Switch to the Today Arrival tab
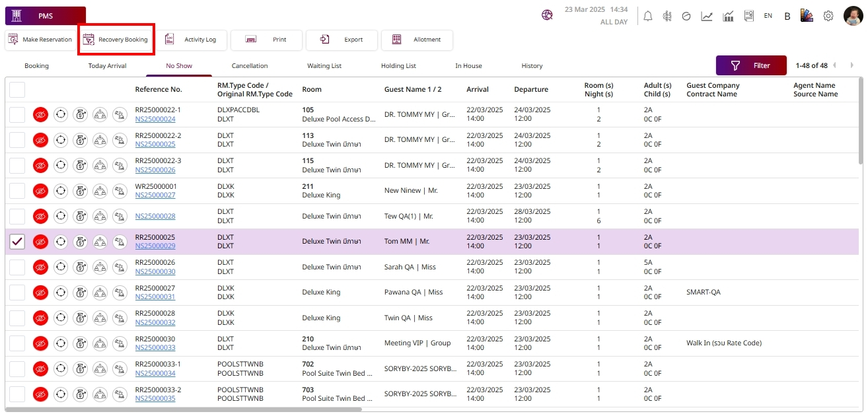This screenshot has height=418, width=868. (x=107, y=66)
